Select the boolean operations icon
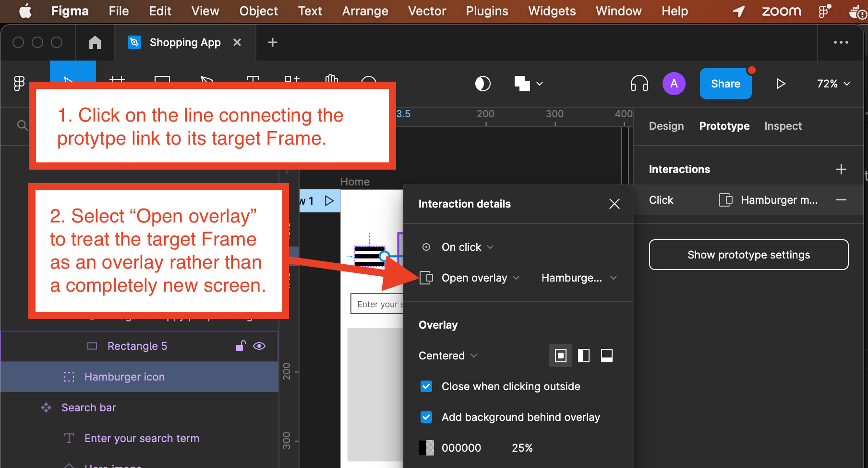Viewport: 868px width, 468px height. (522, 84)
